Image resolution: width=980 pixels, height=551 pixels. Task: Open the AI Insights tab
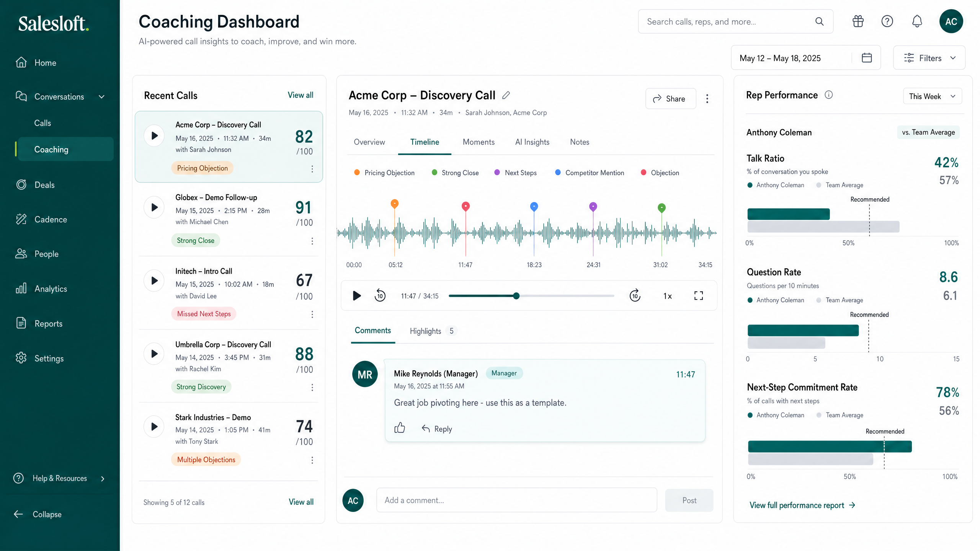[x=532, y=142]
